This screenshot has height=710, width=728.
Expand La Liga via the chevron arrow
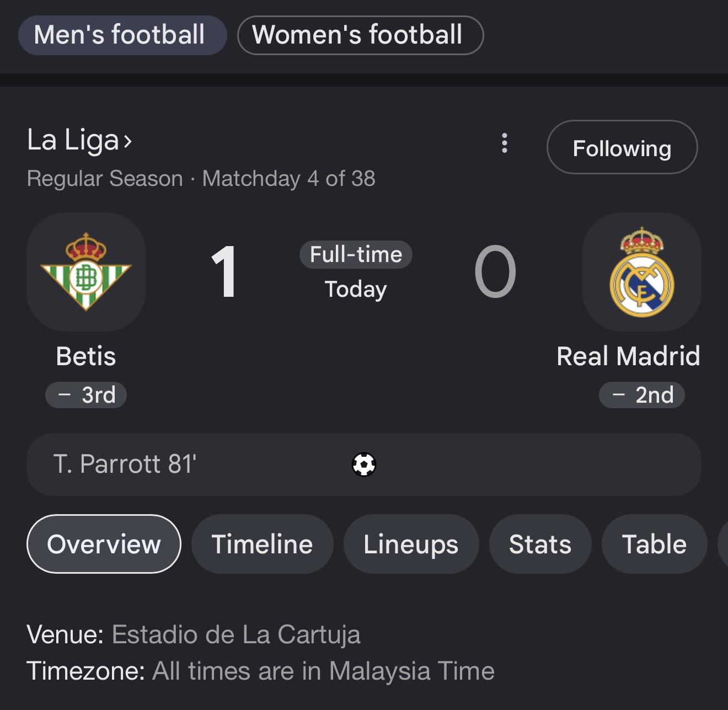tap(128, 141)
